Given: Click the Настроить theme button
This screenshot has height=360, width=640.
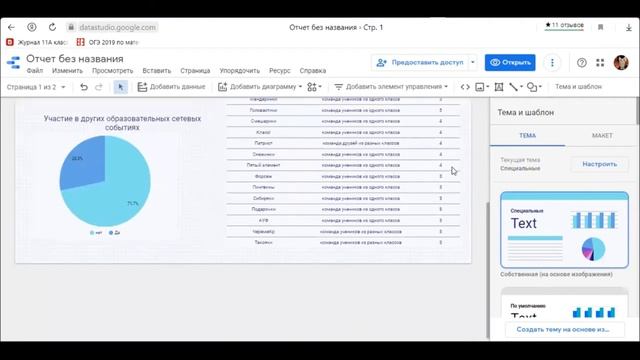Looking at the screenshot, I should (600, 164).
